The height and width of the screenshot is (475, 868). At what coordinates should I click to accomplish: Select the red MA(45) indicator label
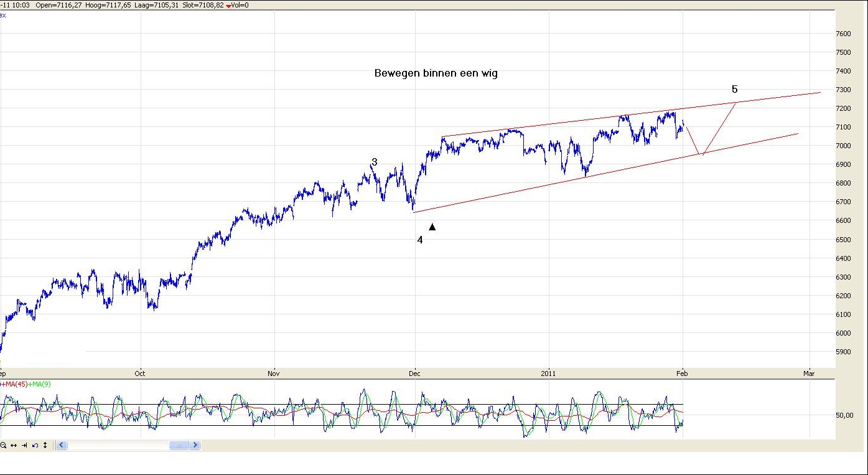click(x=14, y=384)
